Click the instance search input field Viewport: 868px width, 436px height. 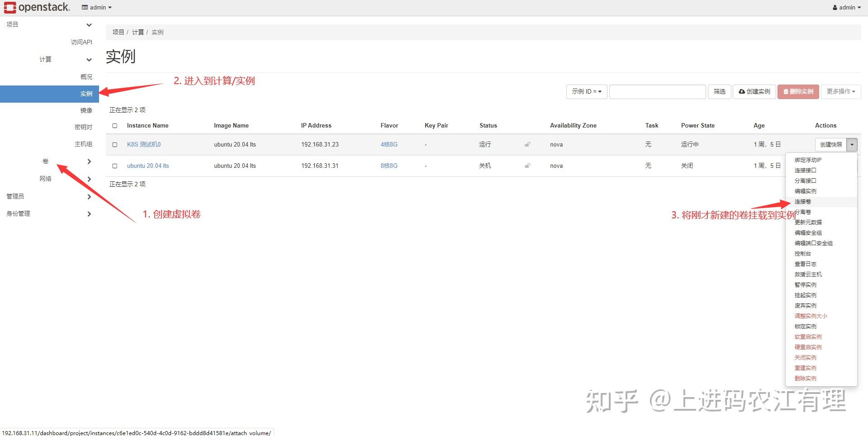[657, 91]
